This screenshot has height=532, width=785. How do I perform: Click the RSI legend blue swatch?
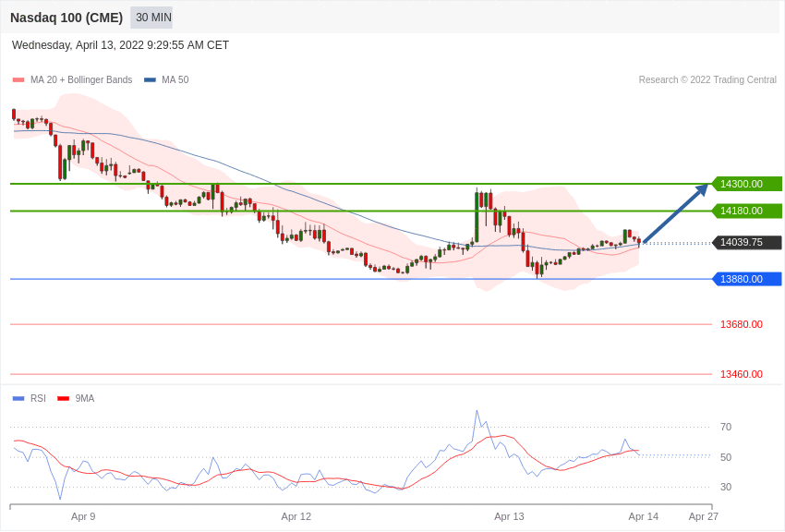point(18,399)
